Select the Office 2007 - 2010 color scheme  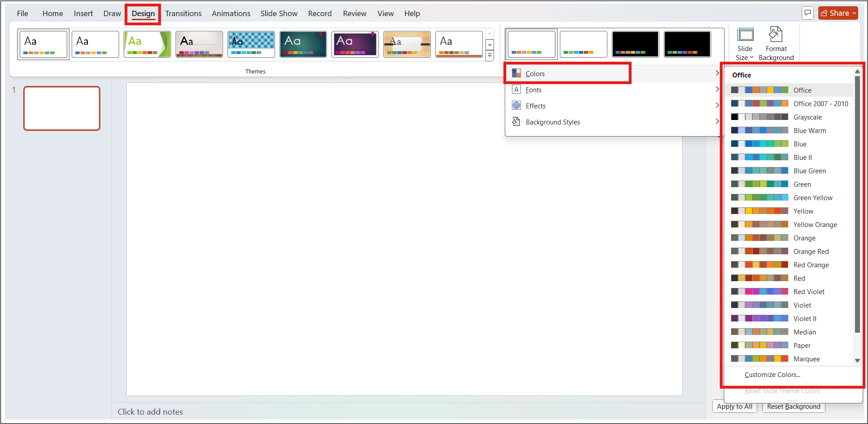coord(821,103)
